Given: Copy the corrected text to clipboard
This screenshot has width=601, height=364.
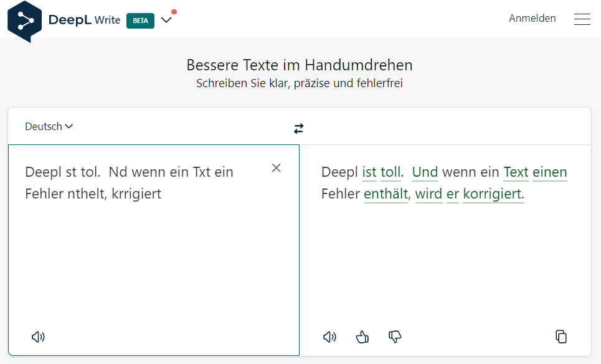Looking at the screenshot, I should click(x=561, y=337).
